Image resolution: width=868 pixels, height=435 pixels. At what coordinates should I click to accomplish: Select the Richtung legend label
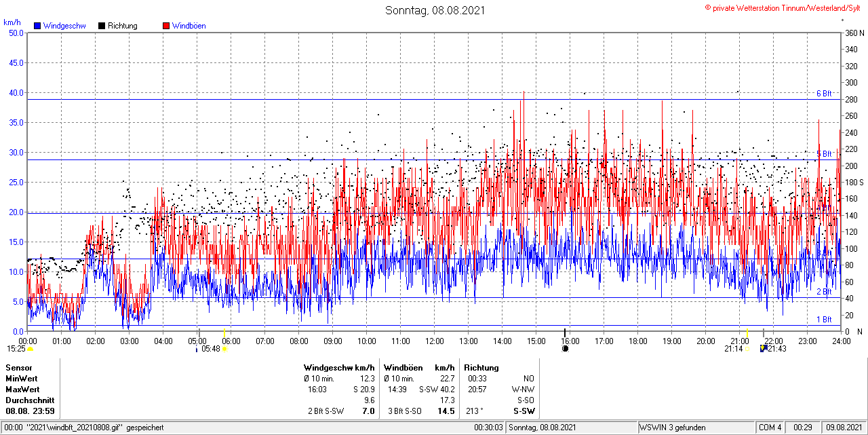[123, 26]
